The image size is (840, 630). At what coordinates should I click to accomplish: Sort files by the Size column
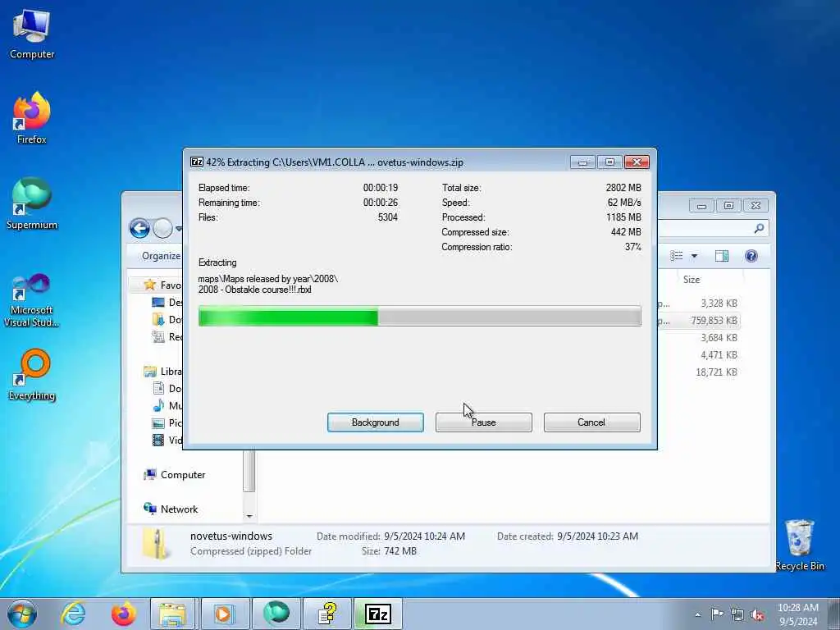pyautogui.click(x=691, y=280)
